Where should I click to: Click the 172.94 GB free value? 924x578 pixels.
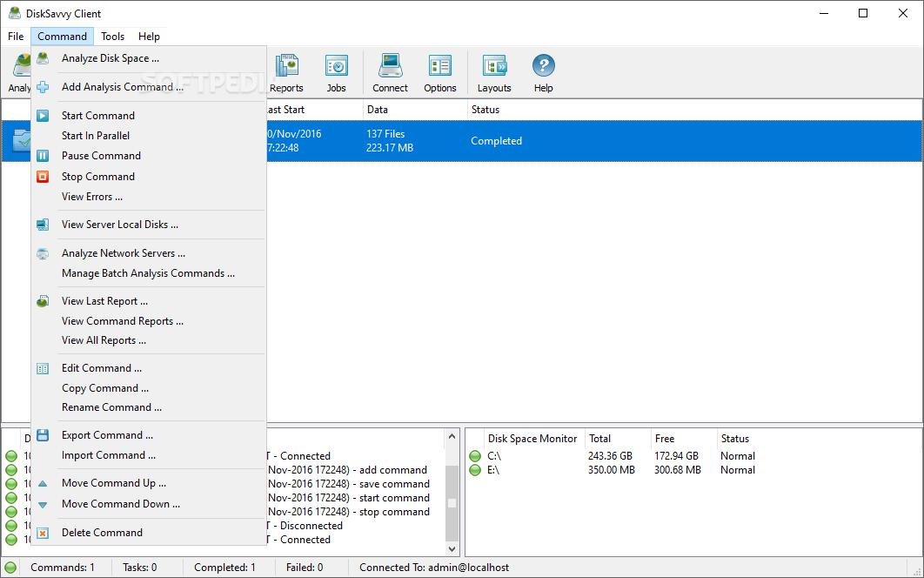click(676, 456)
